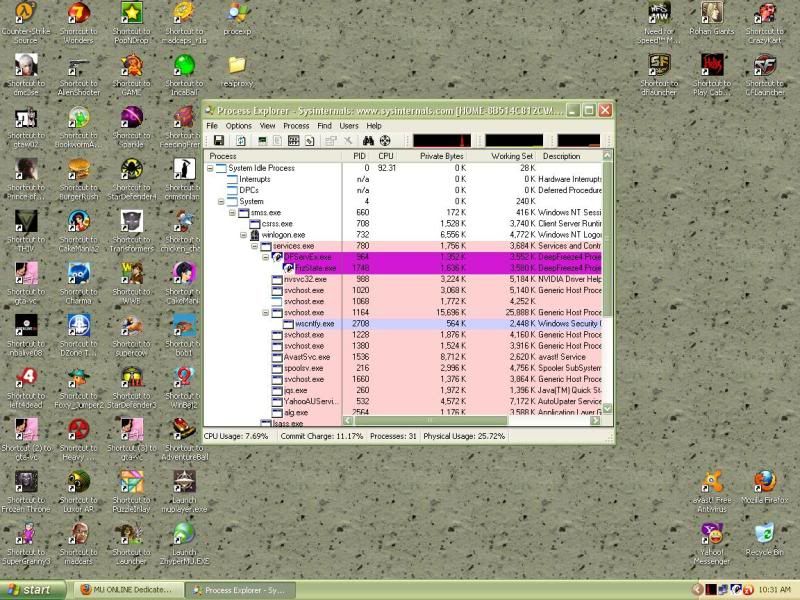Click the binoculars Find toolbar icon
800x600 pixels.
368,141
